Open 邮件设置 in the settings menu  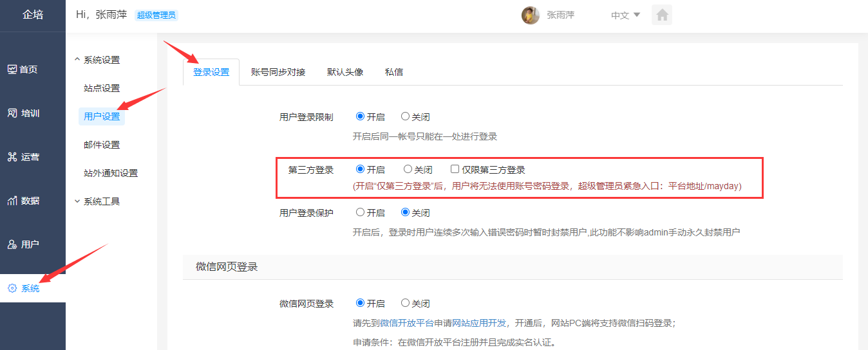click(x=102, y=145)
